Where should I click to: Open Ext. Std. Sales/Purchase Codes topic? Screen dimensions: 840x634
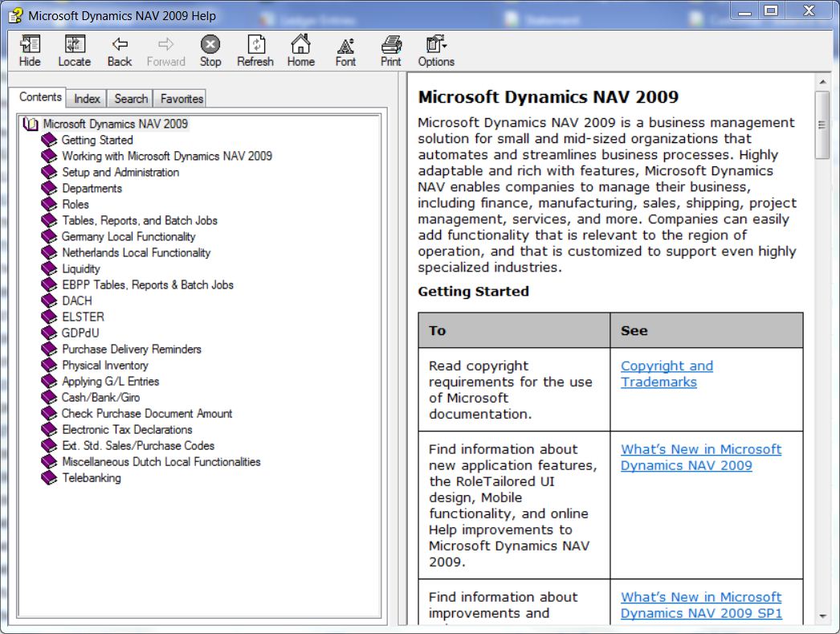138,446
